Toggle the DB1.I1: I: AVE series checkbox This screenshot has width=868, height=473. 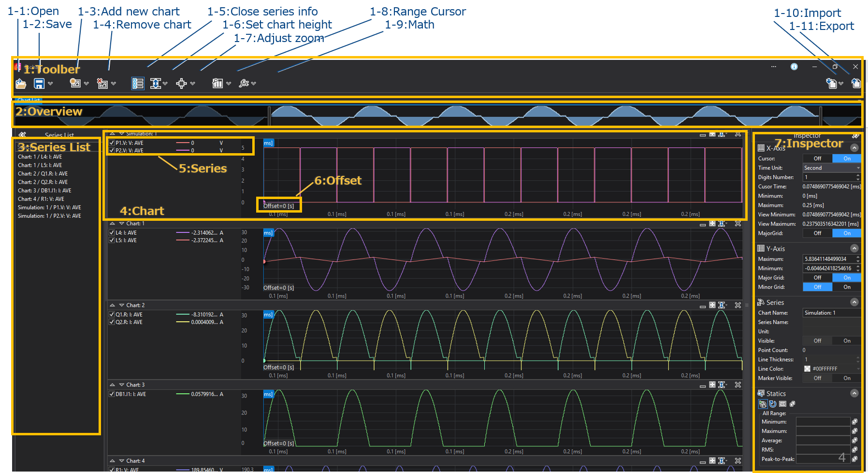pos(112,394)
